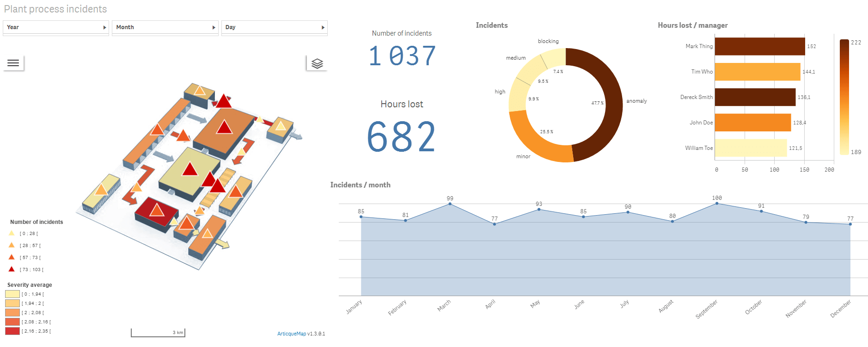Select the April data point 77
868x347 pixels.
pyautogui.click(x=495, y=224)
